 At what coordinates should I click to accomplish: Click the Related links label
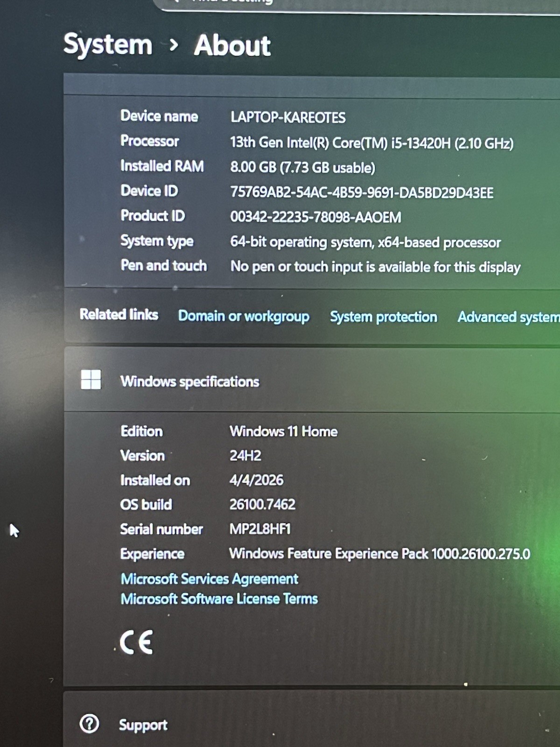[119, 314]
